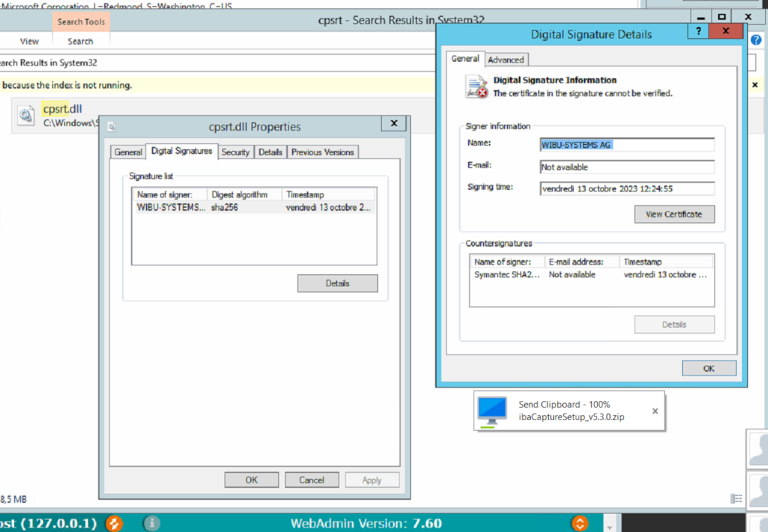Close the cpsrt.dll Properties dialog
Image resolution: width=768 pixels, height=532 pixels.
tap(394, 124)
